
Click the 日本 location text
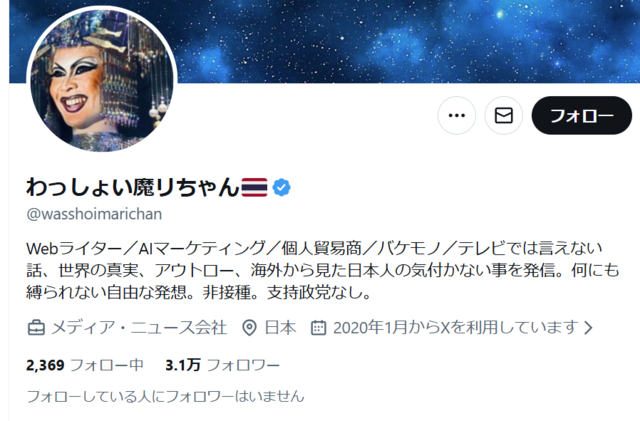tap(280, 327)
